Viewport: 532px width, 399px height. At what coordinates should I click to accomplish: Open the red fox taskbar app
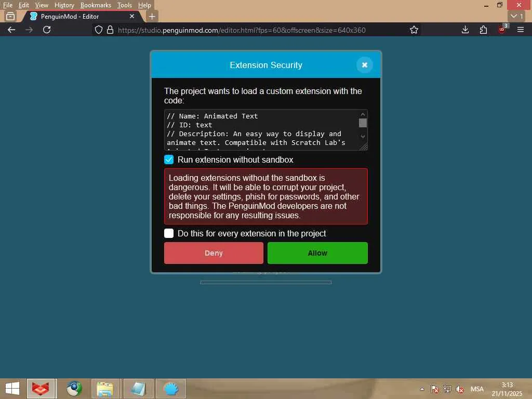click(x=41, y=389)
